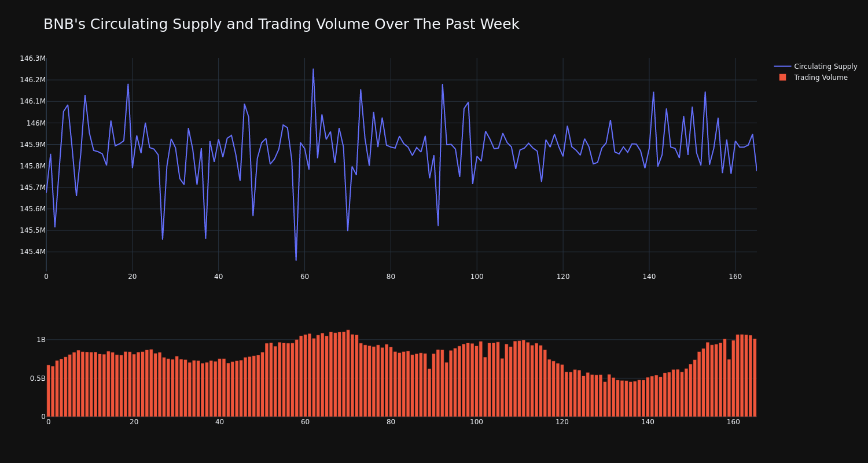The height and width of the screenshot is (463, 868).
Task: Click the highest supply peak near index 62
Action: pyautogui.click(x=313, y=69)
